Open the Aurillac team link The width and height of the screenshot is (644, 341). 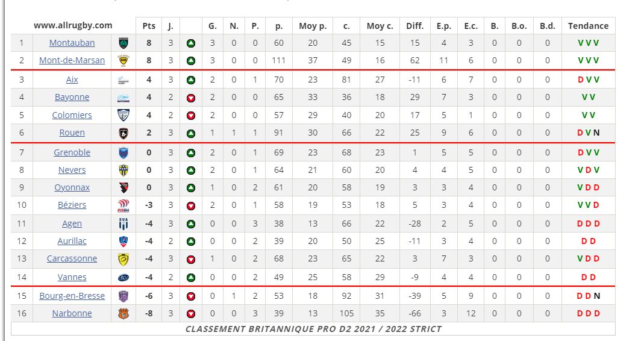point(72,241)
